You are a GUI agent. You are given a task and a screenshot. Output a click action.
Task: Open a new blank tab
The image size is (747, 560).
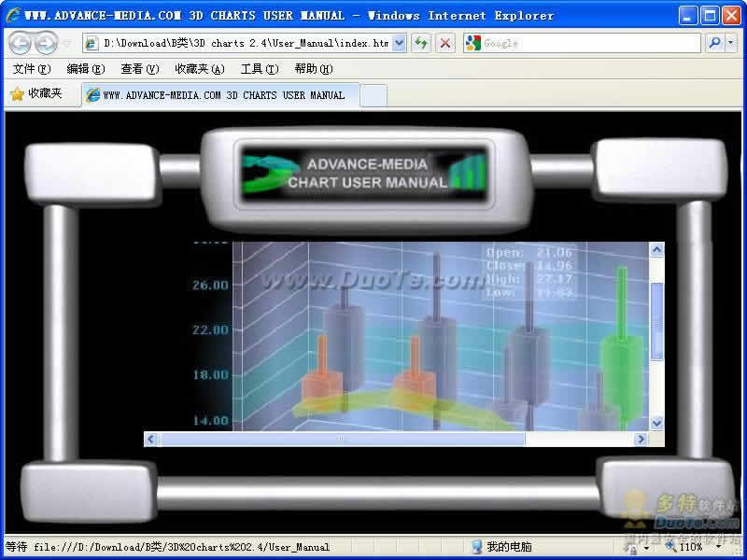pyautogui.click(x=373, y=95)
